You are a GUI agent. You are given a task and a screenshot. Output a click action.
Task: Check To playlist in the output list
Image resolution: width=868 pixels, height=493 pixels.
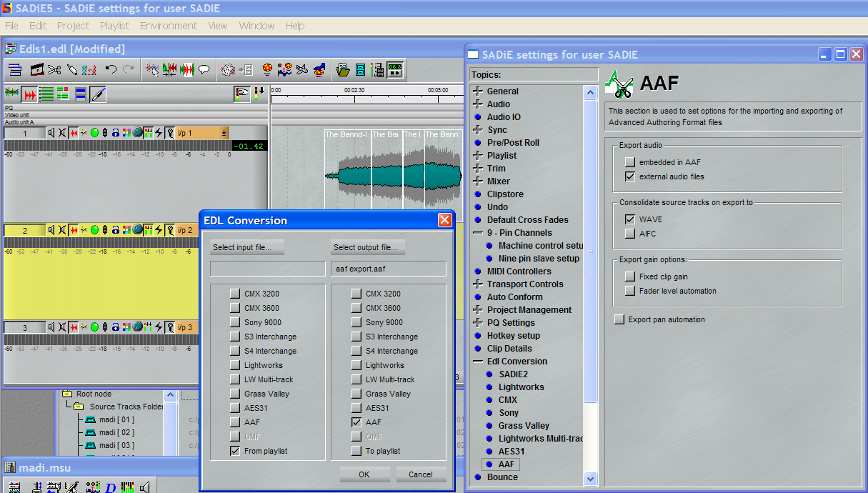click(356, 451)
